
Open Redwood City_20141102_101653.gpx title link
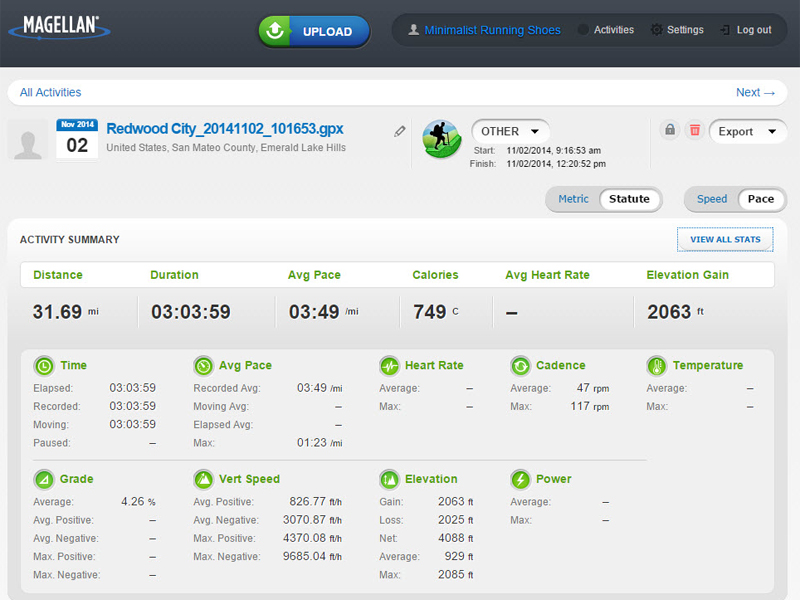coord(225,129)
